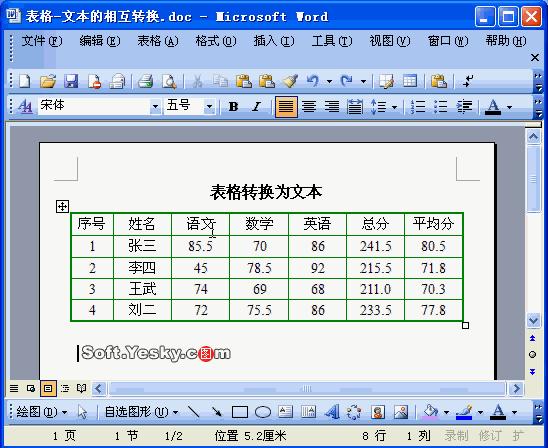
Task: Cut the selection with the scissors icon
Action: [x=197, y=81]
